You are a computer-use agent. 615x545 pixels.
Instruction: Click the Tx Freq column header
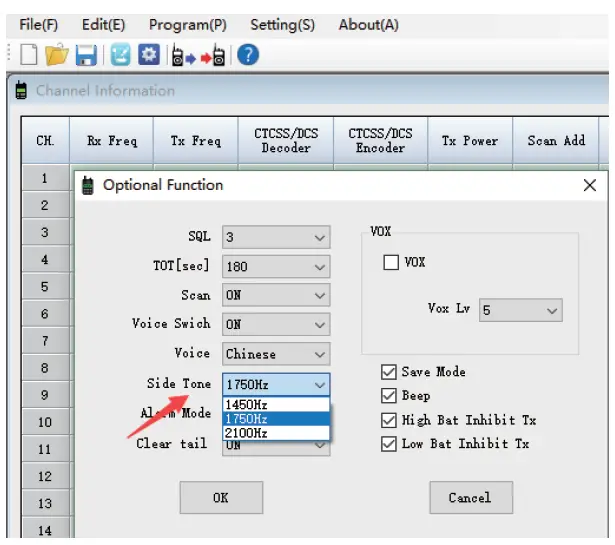(x=195, y=140)
